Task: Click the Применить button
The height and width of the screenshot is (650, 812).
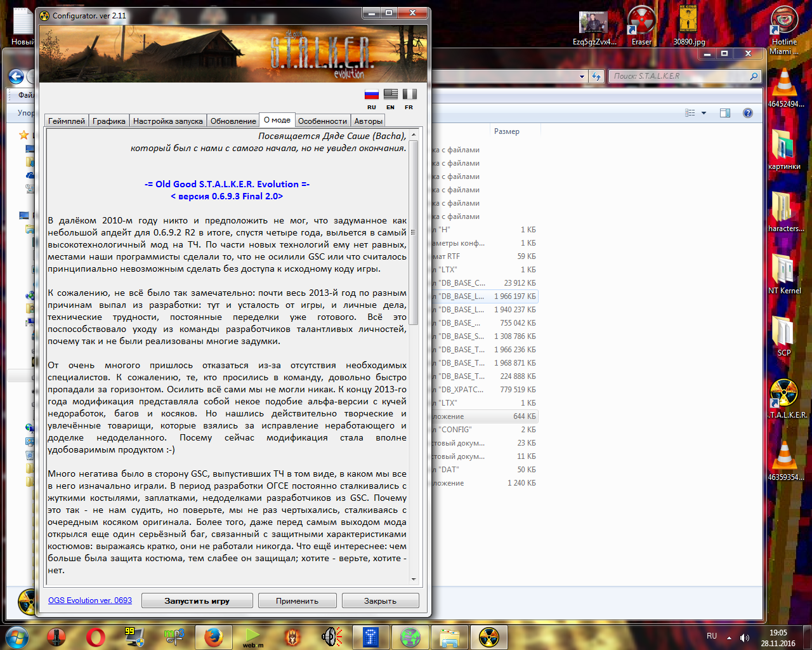Action: pyautogui.click(x=297, y=600)
